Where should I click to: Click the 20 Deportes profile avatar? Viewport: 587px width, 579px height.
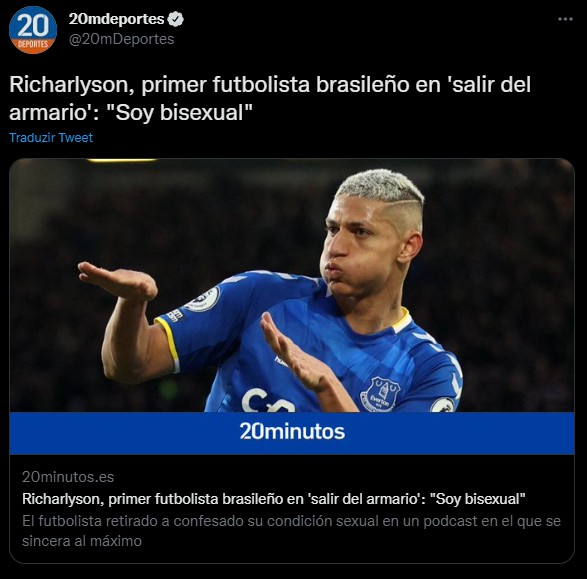coord(33,30)
